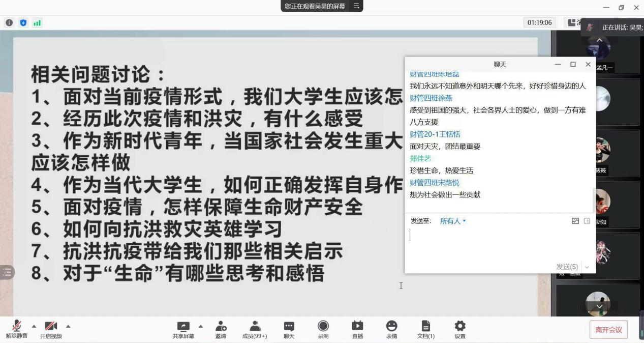Expand the audio options arrow beside microphone

pyautogui.click(x=34, y=326)
